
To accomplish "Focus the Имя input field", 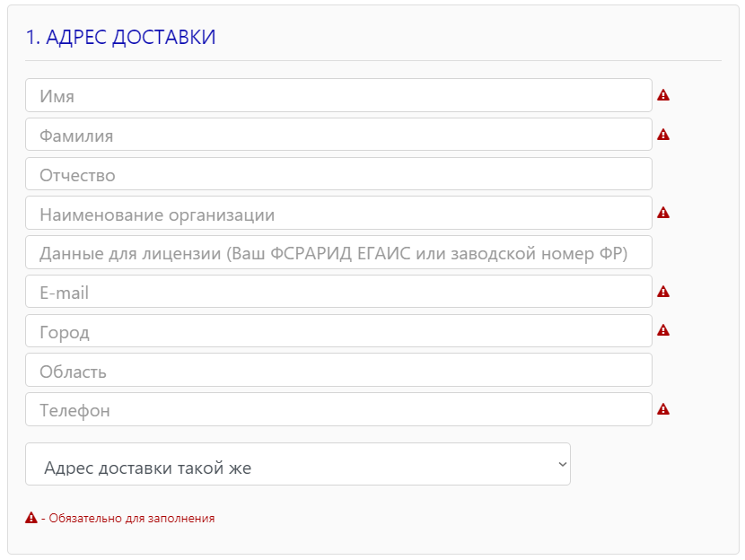I will click(338, 95).
